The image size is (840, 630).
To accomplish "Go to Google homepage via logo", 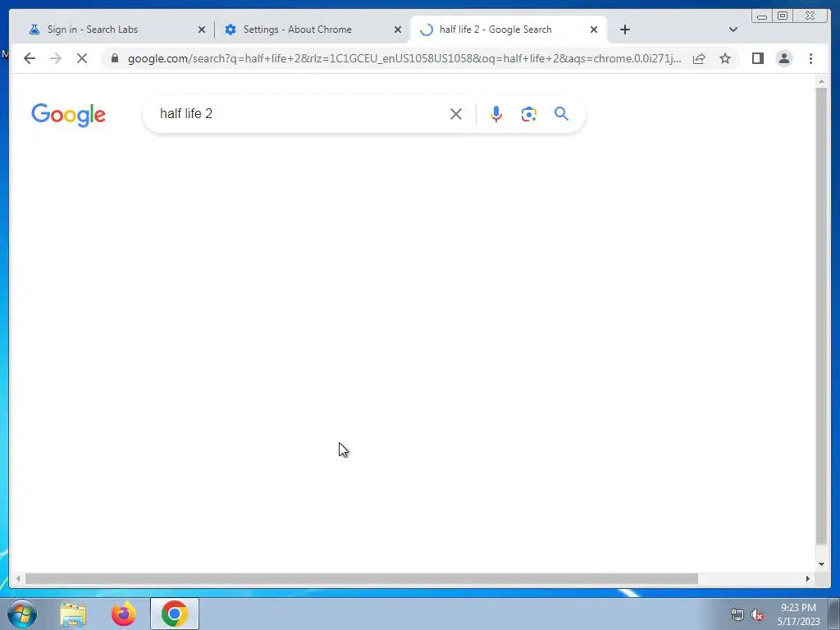I will (x=69, y=115).
